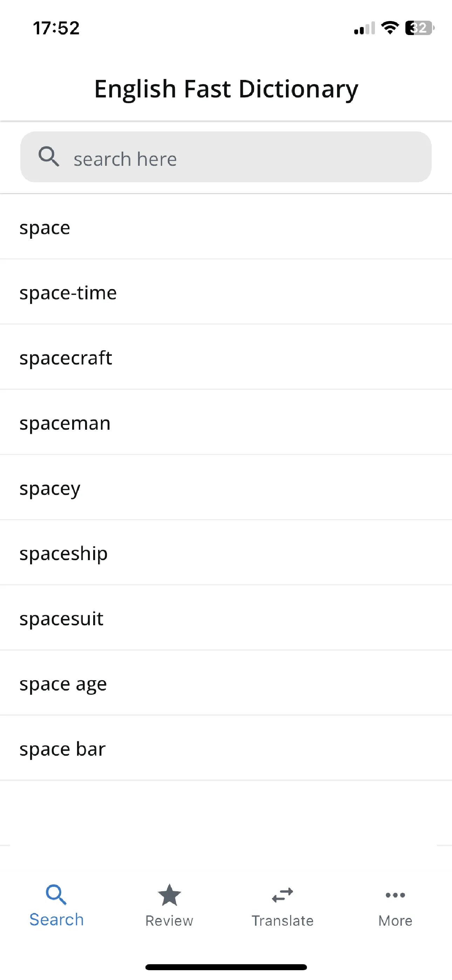Viewport: 452px width, 980px height.
Task: Select 'spacesuit' in the list
Action: tap(226, 618)
